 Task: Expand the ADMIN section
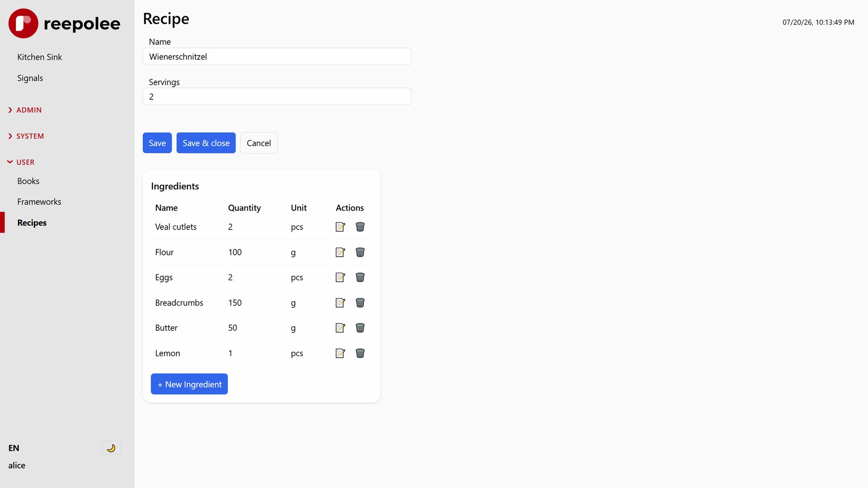pyautogui.click(x=25, y=110)
